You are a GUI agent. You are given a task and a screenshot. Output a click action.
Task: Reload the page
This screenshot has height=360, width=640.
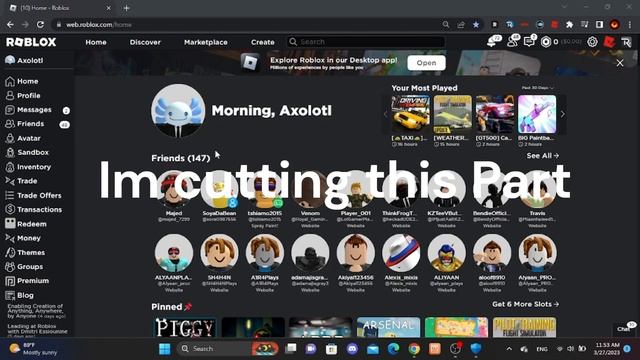coord(40,24)
